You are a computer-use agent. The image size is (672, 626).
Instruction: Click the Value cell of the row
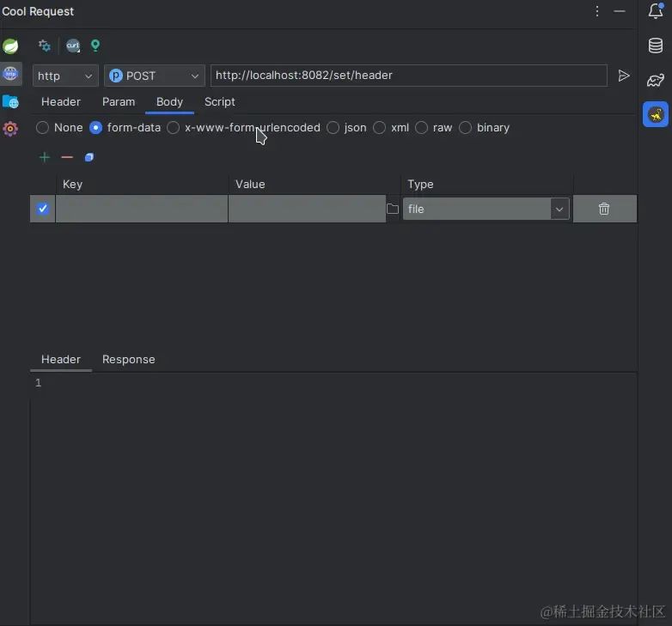coord(307,209)
